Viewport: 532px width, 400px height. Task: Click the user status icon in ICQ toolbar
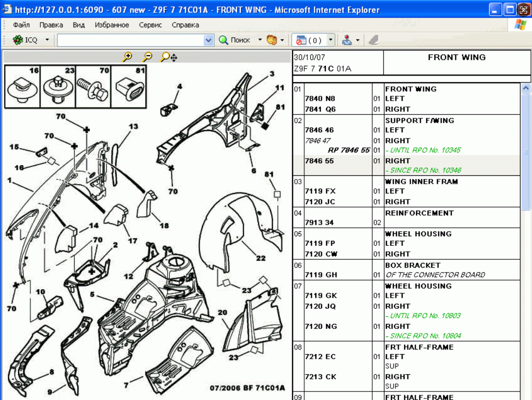347,40
